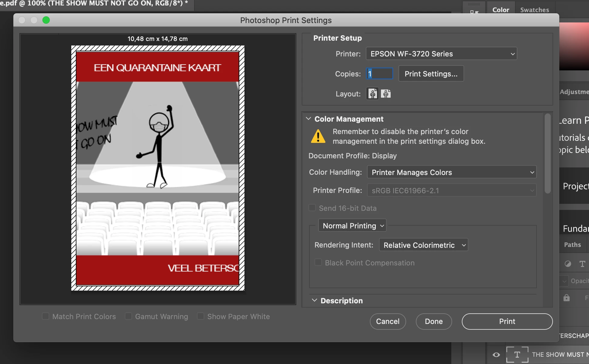Check Show Paper White option
589x364 pixels.
pyautogui.click(x=200, y=316)
